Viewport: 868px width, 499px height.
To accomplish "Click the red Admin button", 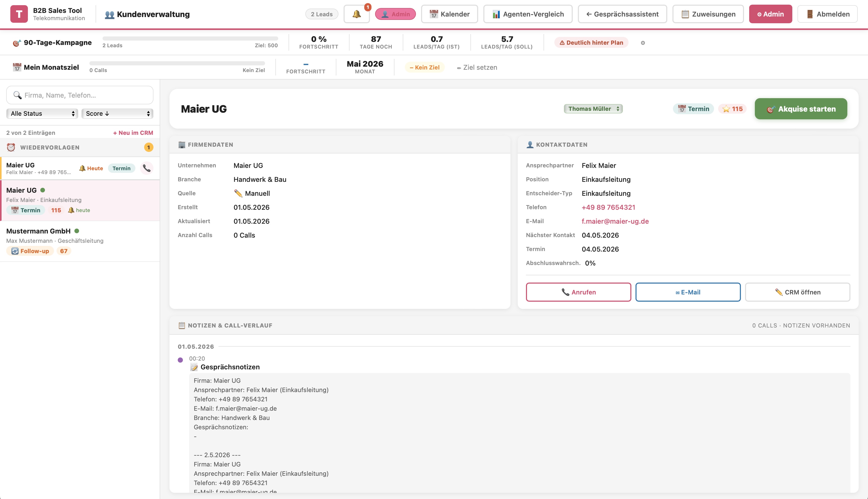I will (x=770, y=14).
